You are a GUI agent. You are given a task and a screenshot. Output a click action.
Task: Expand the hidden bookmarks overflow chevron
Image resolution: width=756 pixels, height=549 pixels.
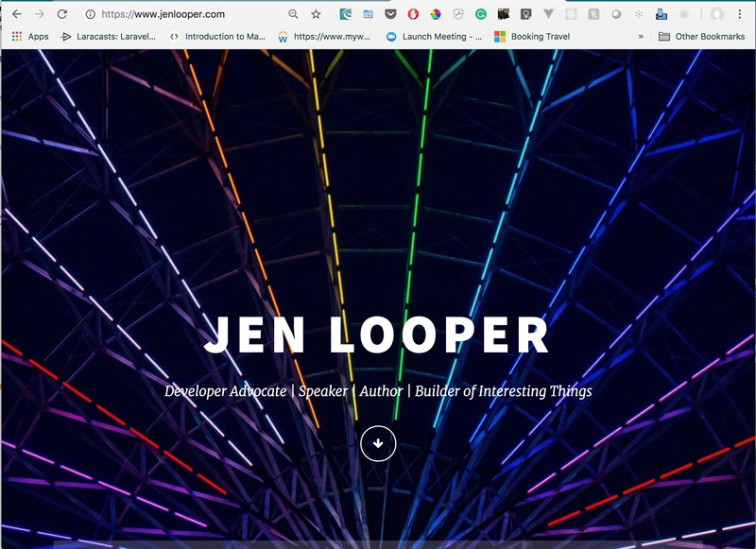coord(641,37)
